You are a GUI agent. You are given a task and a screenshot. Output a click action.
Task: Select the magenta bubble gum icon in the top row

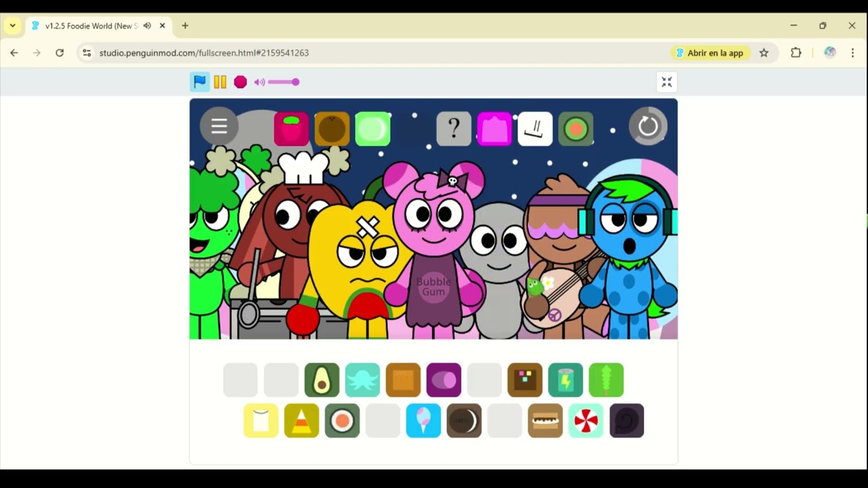(494, 129)
